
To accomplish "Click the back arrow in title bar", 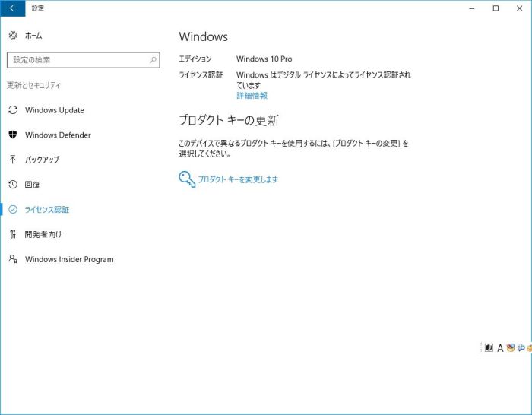I will coord(12,8).
